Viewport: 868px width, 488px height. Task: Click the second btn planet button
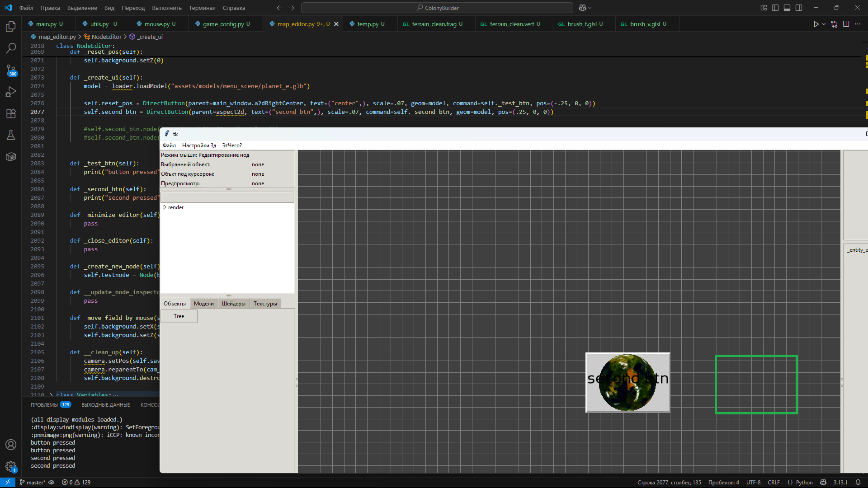click(627, 382)
